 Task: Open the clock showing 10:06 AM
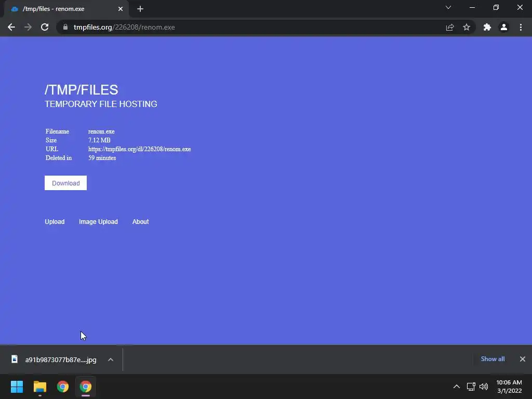(509, 387)
